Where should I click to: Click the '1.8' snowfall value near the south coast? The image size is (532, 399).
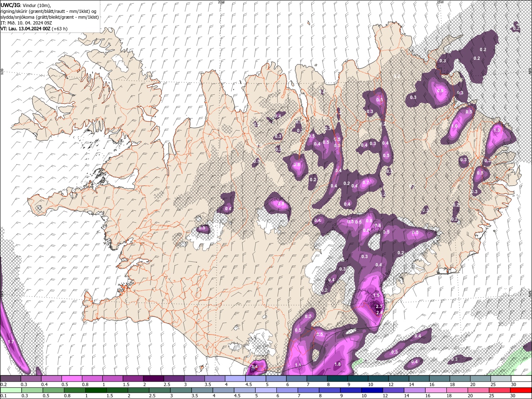click(337, 365)
